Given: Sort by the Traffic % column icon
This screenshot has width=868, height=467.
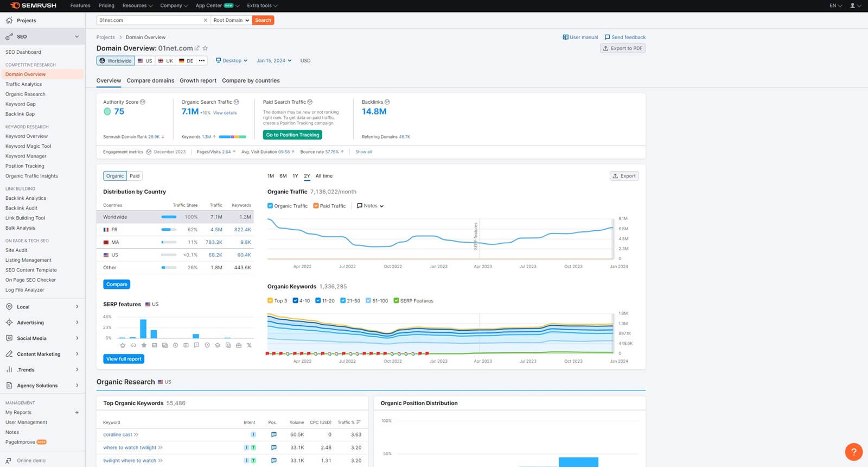Looking at the screenshot, I should (x=359, y=422).
